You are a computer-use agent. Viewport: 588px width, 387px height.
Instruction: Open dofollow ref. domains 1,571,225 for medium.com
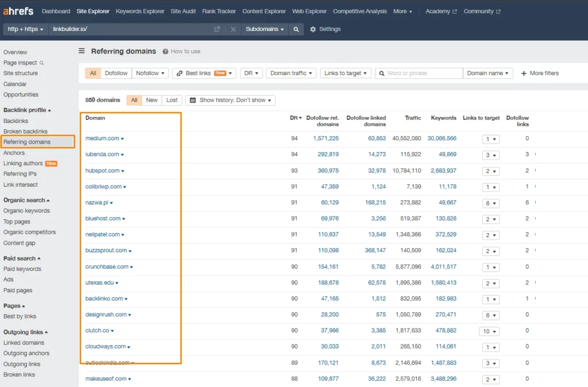coord(326,138)
